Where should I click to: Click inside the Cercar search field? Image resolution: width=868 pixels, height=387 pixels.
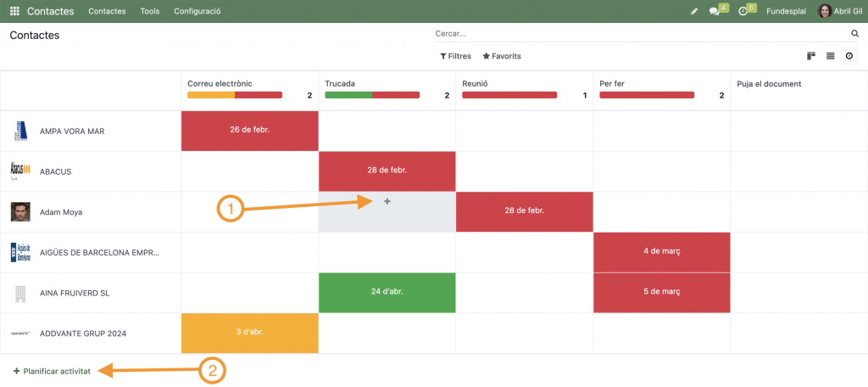point(640,34)
